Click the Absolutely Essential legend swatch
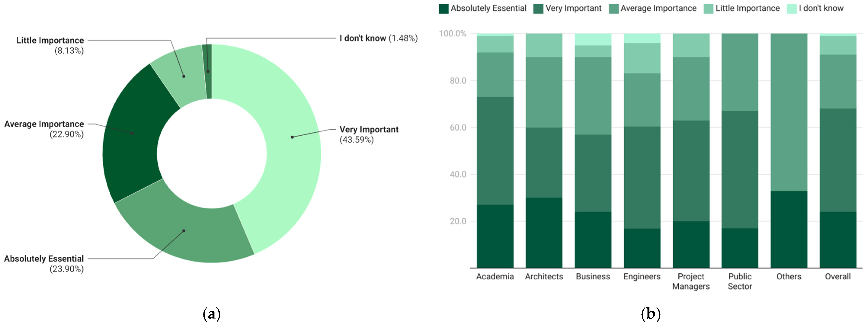The width and height of the screenshot is (868, 325). coord(443,9)
